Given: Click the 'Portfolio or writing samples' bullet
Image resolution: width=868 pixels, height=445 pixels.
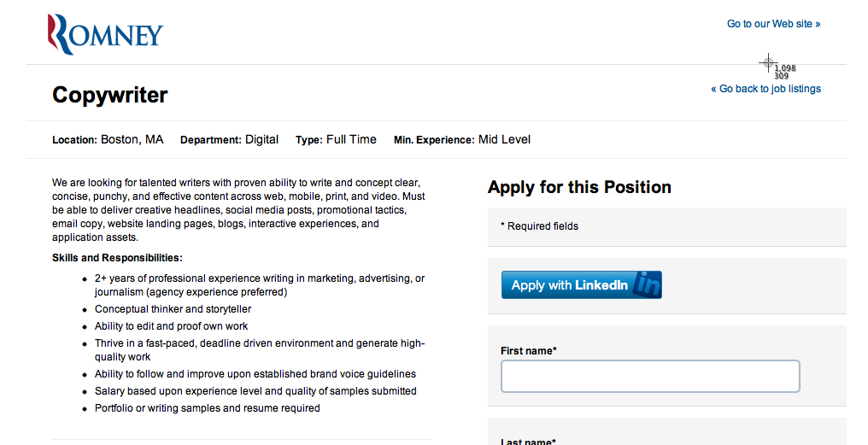Looking at the screenshot, I should click(207, 408).
